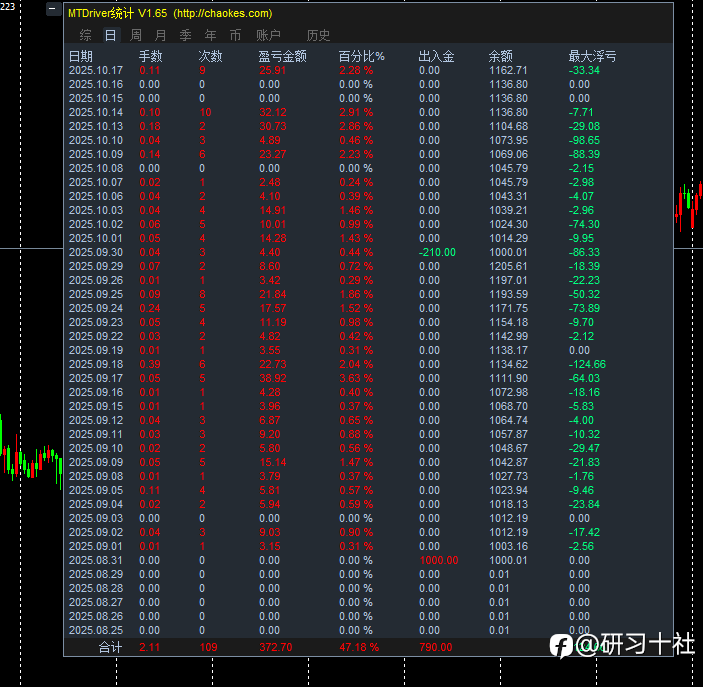
Task: Click percentage 2.91 %
Action: [x=356, y=112]
